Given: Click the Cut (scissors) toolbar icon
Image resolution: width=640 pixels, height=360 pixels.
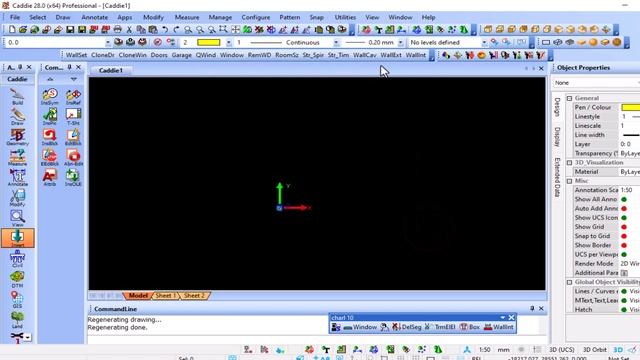Looking at the screenshot, I should pos(129,29).
